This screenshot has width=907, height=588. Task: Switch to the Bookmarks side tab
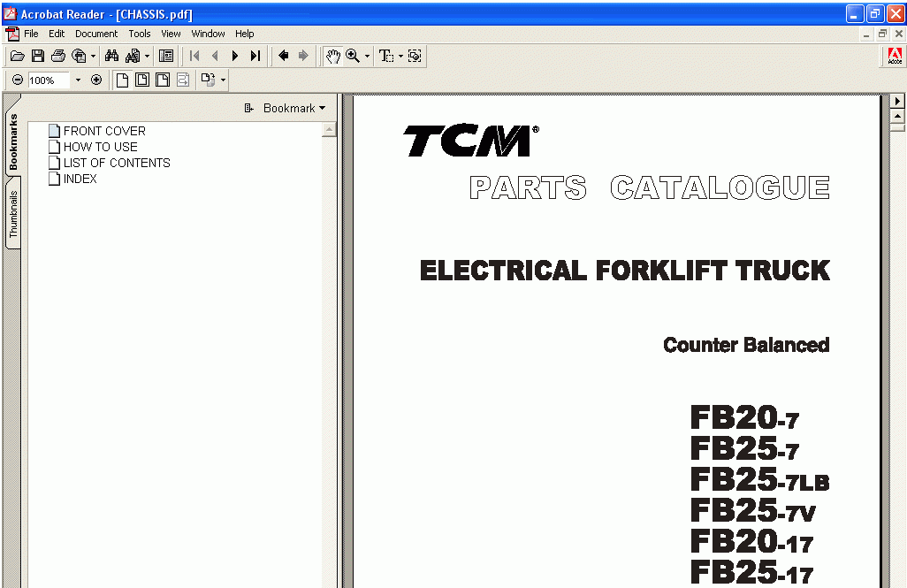point(12,141)
